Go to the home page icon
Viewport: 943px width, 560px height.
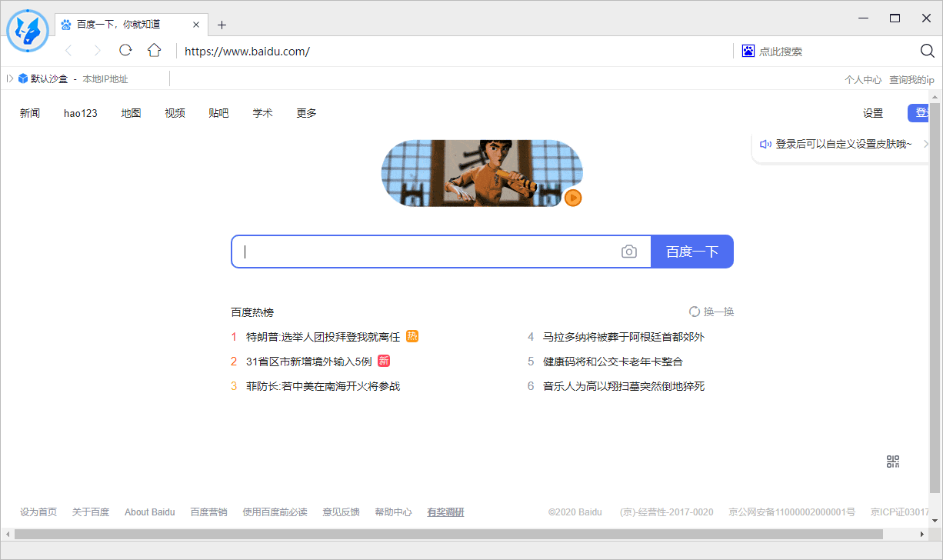[155, 50]
